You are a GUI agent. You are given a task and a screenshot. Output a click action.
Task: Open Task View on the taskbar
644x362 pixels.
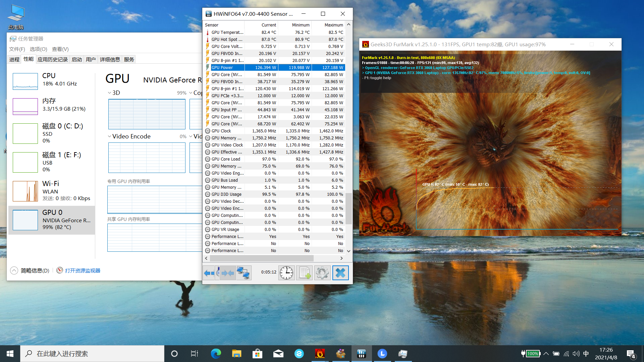coord(195,354)
